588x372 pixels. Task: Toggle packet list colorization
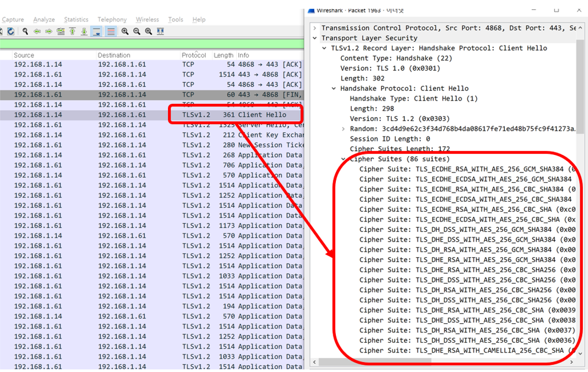point(111,32)
